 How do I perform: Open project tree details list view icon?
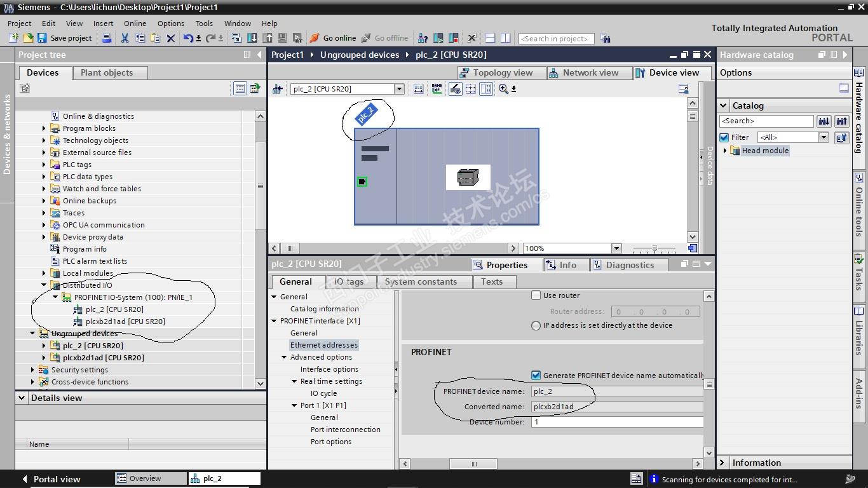[240, 89]
